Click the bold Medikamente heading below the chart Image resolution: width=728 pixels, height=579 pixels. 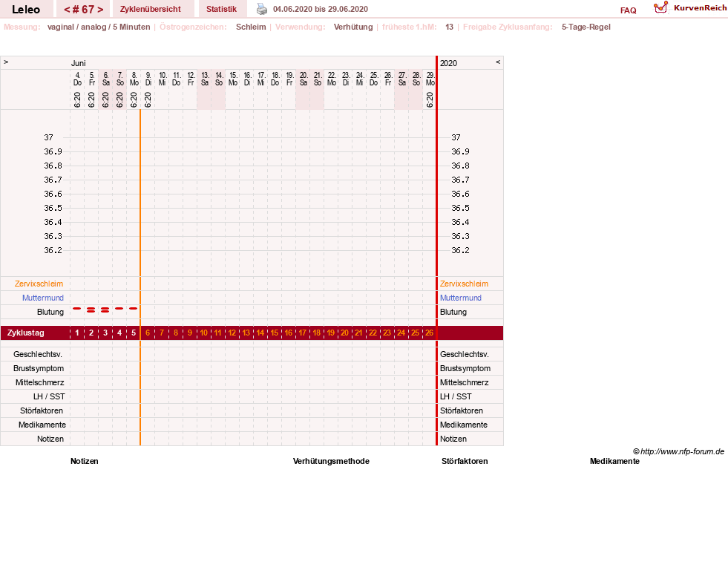coord(614,461)
